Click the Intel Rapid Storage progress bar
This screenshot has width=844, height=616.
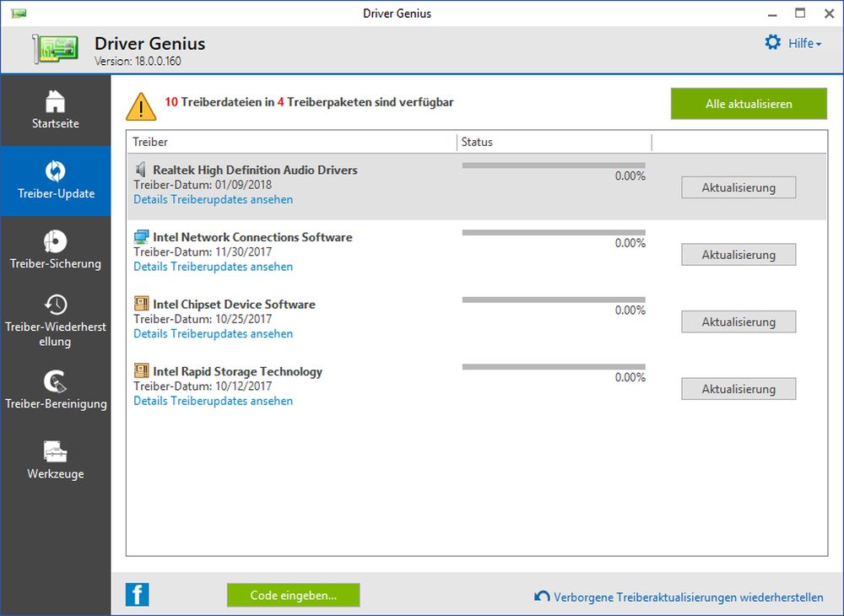[554, 367]
